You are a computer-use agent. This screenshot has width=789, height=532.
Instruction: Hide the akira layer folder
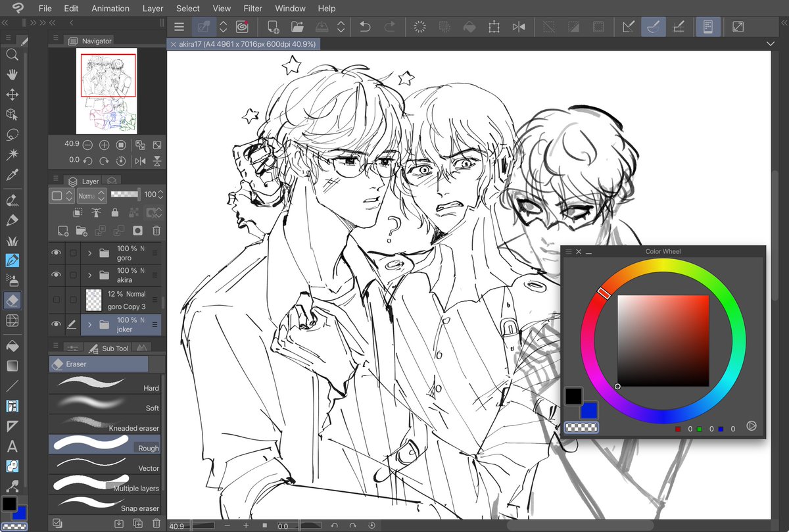[x=57, y=274]
